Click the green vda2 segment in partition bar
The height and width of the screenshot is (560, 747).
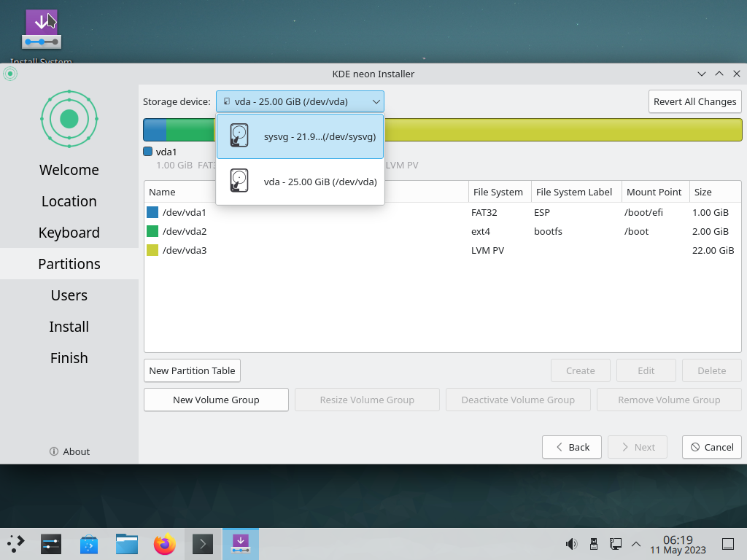coord(190,130)
